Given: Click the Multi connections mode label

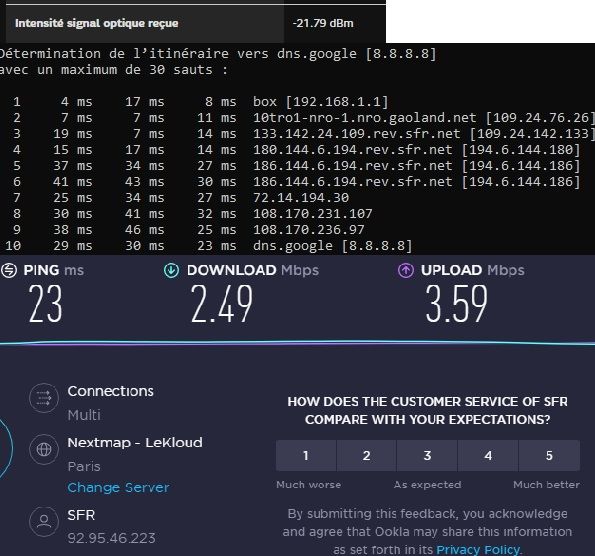Looking at the screenshot, I should click(84, 415).
